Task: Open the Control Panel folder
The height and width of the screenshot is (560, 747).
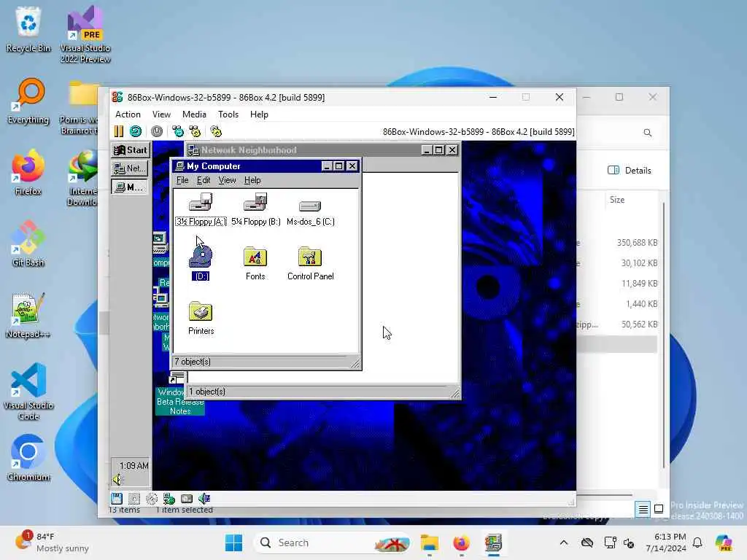Action: coord(311,263)
